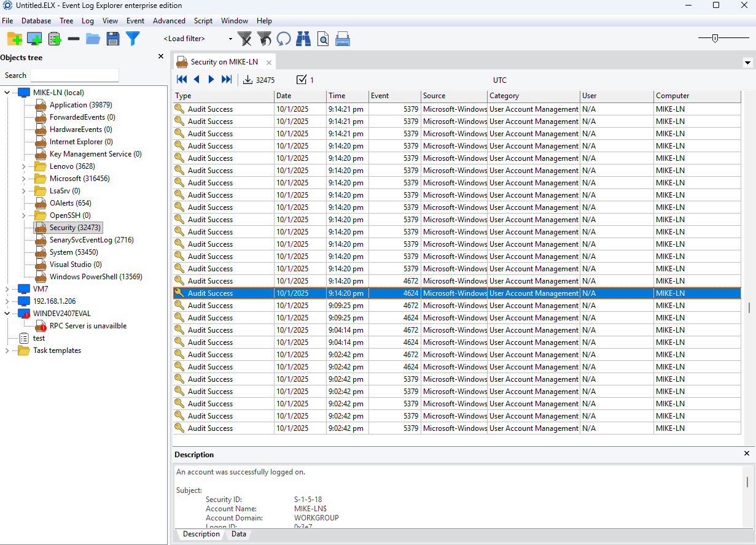Click the clear filter crossed-funnel icon
Image resolution: width=756 pixels, height=545 pixels.
pos(244,39)
